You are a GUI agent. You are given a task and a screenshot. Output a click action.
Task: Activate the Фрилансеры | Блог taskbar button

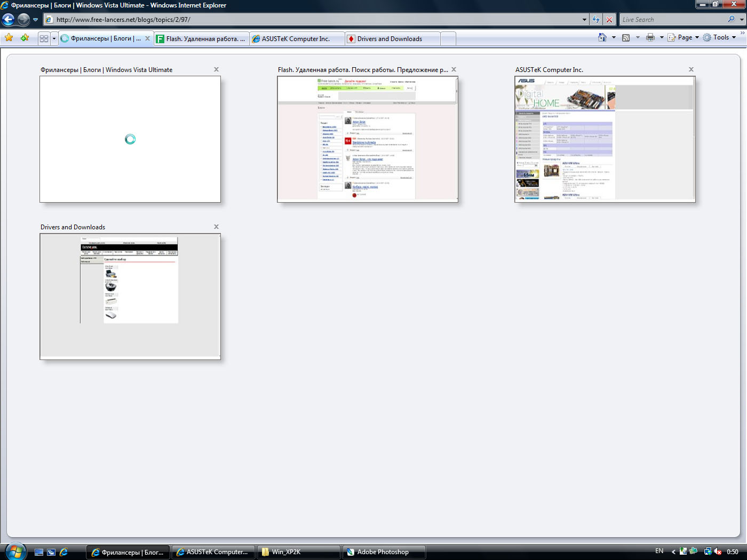tap(128, 552)
